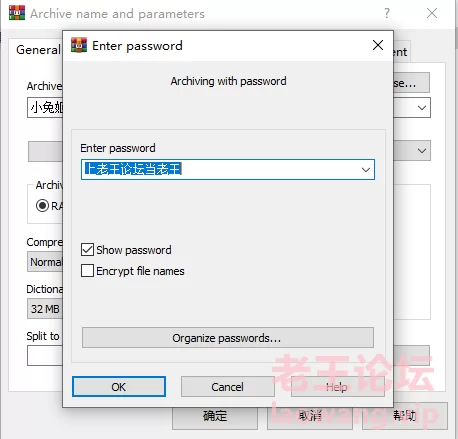Click the Help button in password dialog
The height and width of the screenshot is (439, 458).
[337, 387]
